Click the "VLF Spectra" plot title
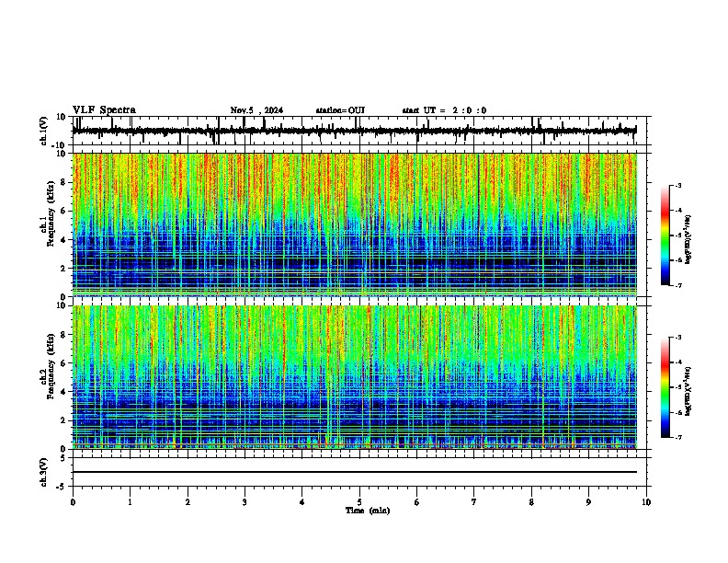 (x=104, y=110)
